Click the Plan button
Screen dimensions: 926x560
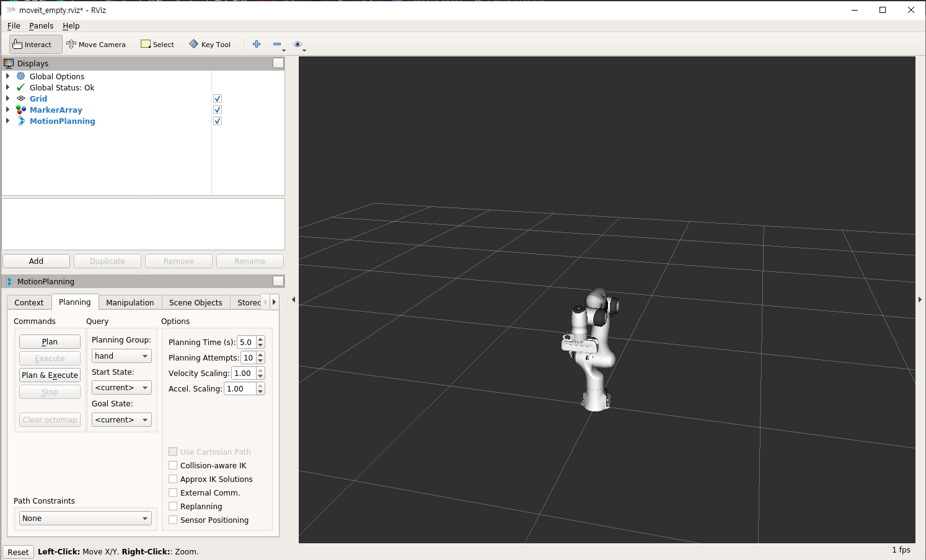50,342
